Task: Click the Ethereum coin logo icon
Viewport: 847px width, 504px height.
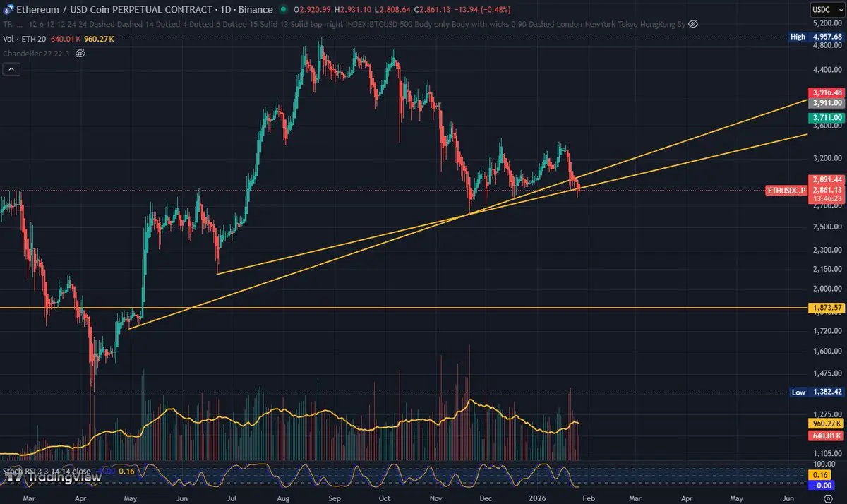Action: click(7, 9)
